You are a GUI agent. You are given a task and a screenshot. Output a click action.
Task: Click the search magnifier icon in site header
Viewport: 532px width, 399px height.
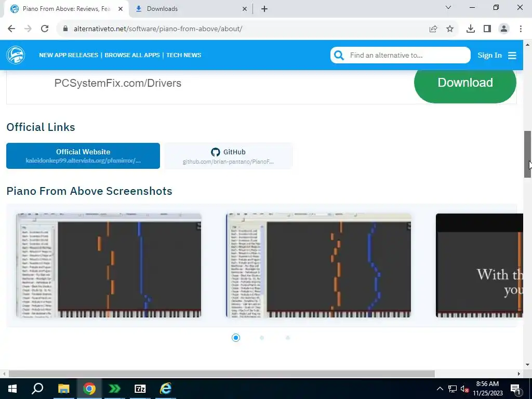(339, 55)
